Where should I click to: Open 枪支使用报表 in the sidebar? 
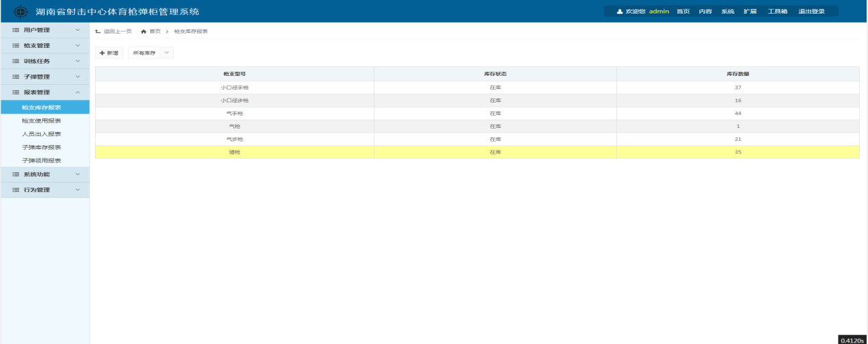click(x=41, y=120)
